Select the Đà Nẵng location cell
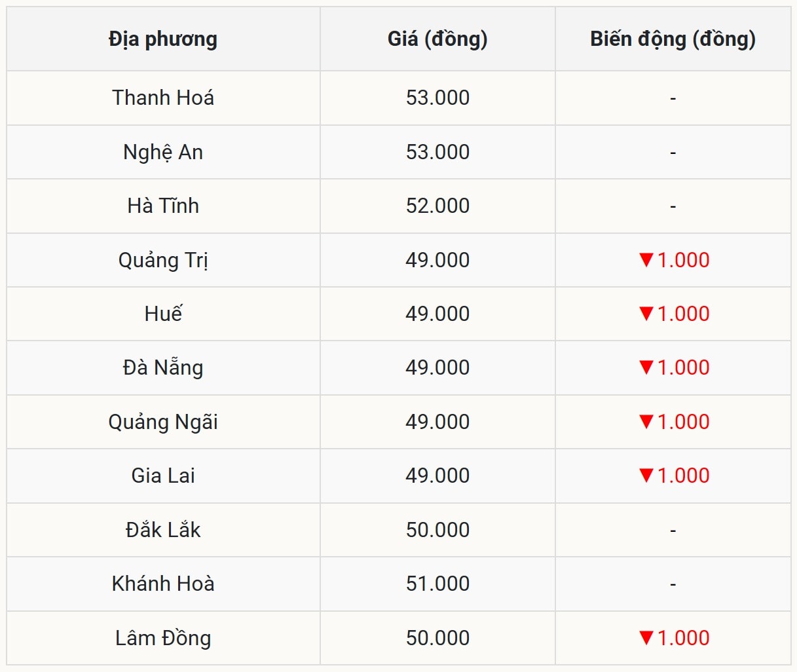The image size is (797, 672). pos(163,367)
